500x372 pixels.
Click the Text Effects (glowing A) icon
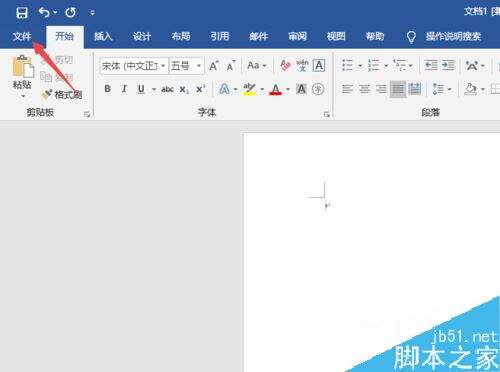click(224, 89)
